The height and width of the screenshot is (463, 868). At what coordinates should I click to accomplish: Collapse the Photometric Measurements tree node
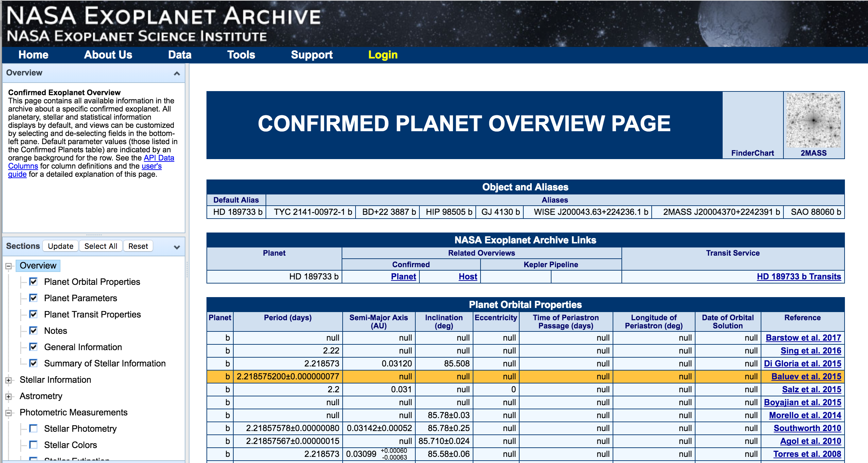pyautogui.click(x=9, y=413)
